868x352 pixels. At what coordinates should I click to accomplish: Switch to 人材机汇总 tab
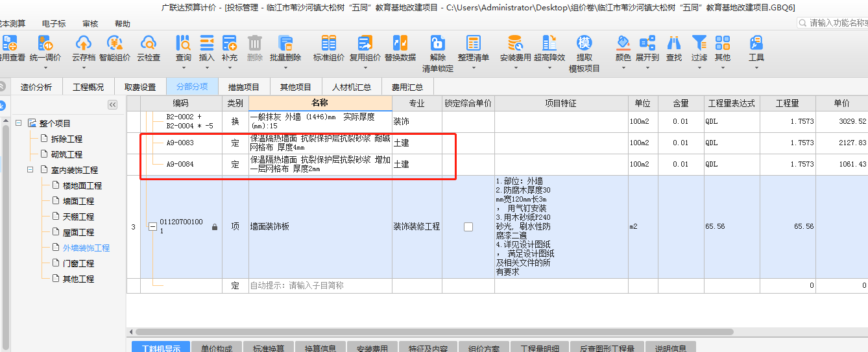(352, 87)
